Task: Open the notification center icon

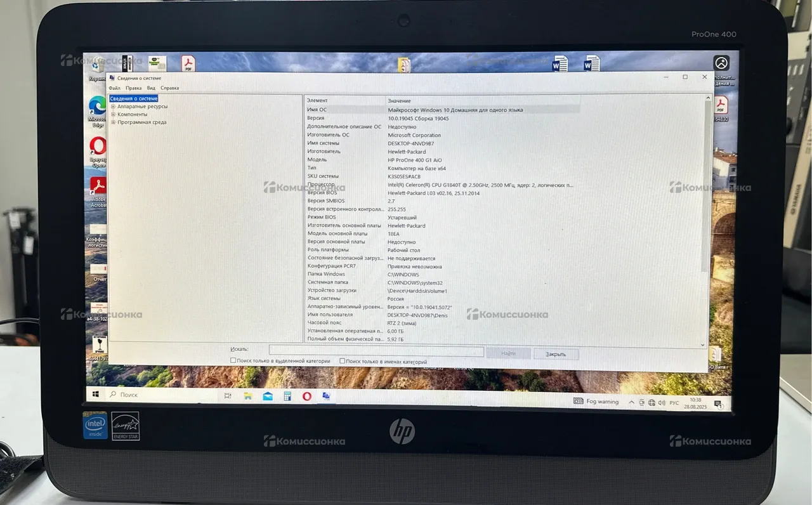Action: [718, 403]
